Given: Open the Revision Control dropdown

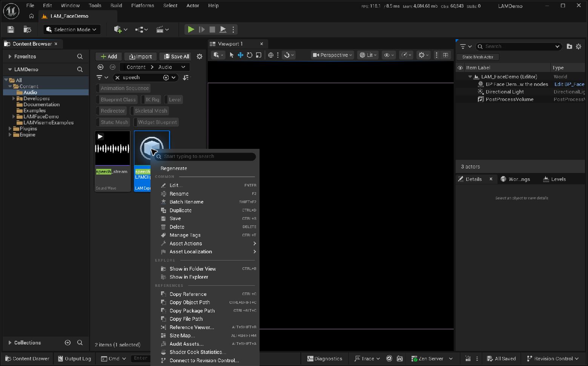Looking at the screenshot, I should [x=553, y=358].
